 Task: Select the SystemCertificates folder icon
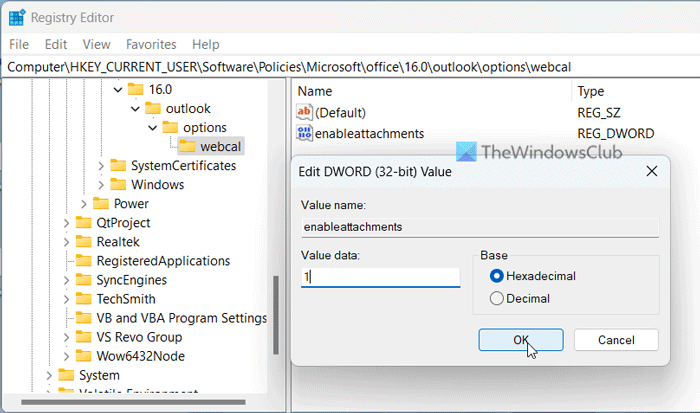[x=118, y=166]
